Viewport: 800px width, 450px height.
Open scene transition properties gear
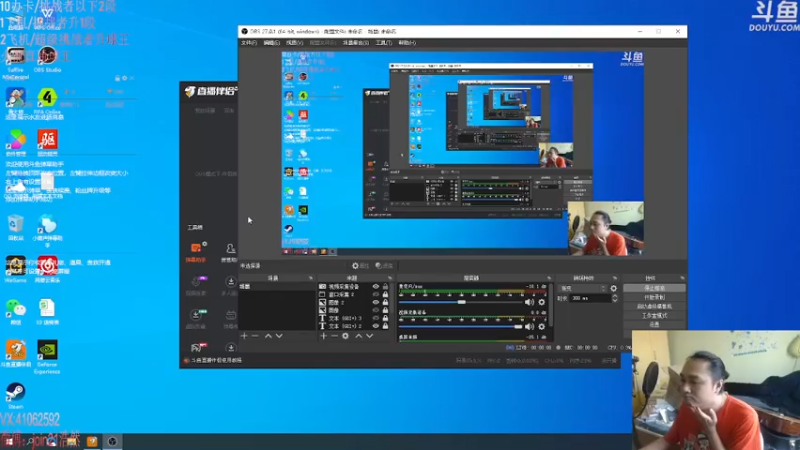614,288
